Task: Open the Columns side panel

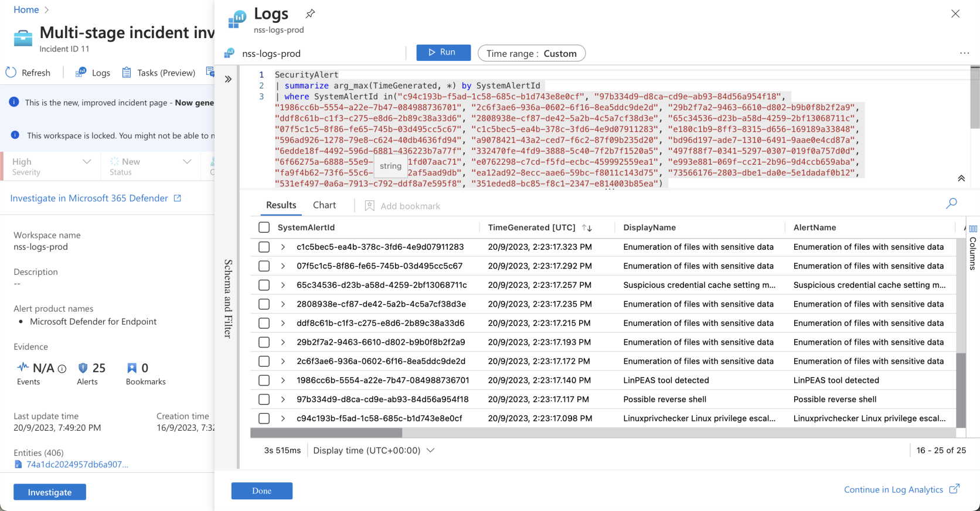Action: (973, 247)
